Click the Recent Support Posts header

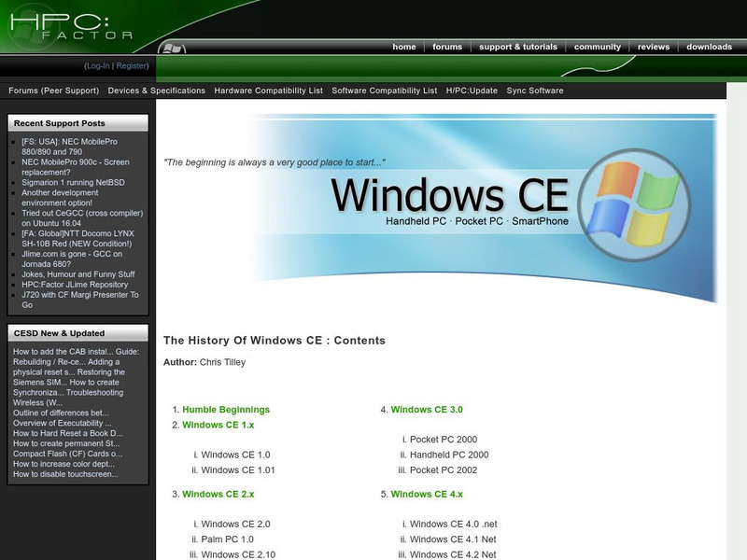tap(78, 123)
